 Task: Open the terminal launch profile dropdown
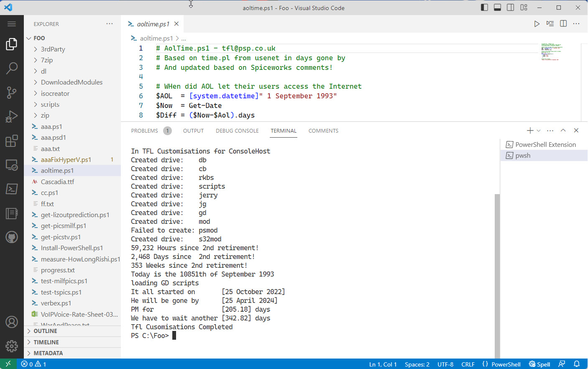[539, 131]
